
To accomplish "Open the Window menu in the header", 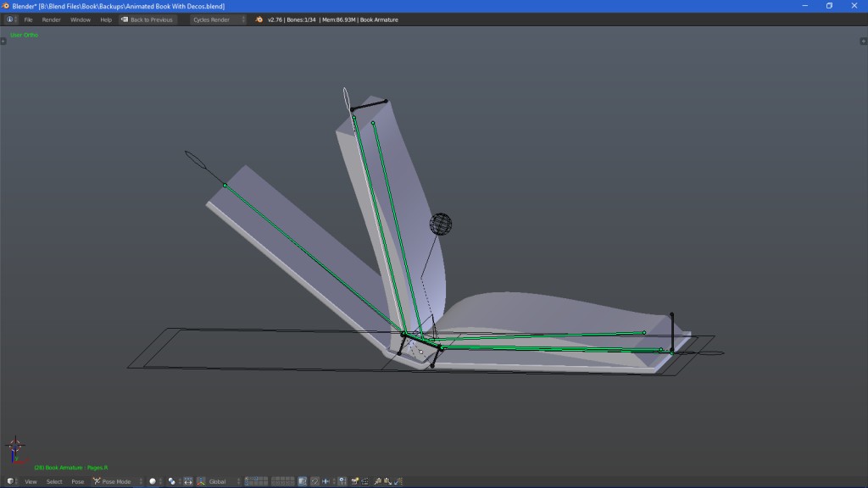I will click(80, 19).
